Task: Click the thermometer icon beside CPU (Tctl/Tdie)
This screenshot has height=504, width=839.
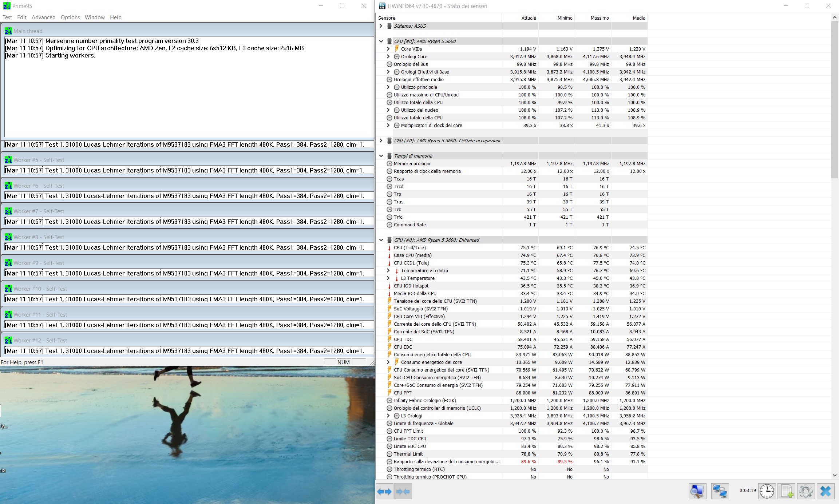Action: click(x=389, y=248)
